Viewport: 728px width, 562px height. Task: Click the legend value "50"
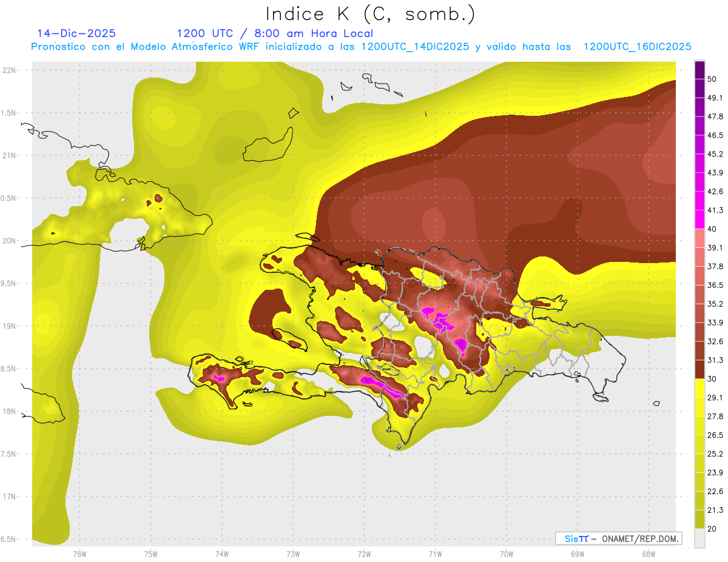(x=712, y=79)
